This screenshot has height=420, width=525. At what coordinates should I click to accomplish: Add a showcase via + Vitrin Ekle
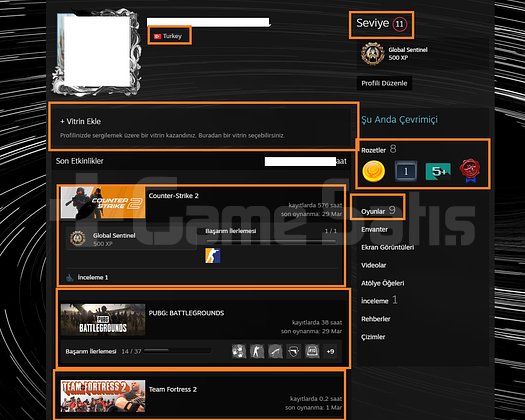(80, 121)
